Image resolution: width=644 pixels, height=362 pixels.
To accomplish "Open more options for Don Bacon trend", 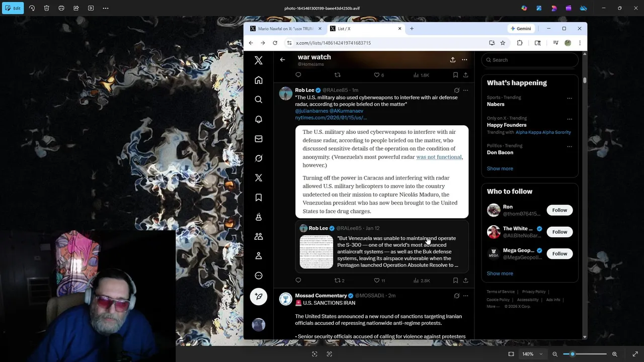I will click(x=570, y=147).
